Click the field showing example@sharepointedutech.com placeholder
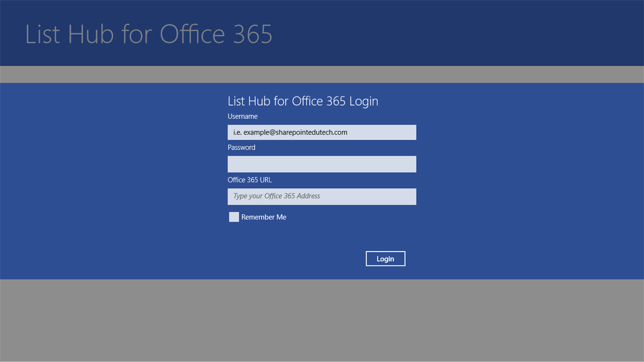 click(x=322, y=132)
